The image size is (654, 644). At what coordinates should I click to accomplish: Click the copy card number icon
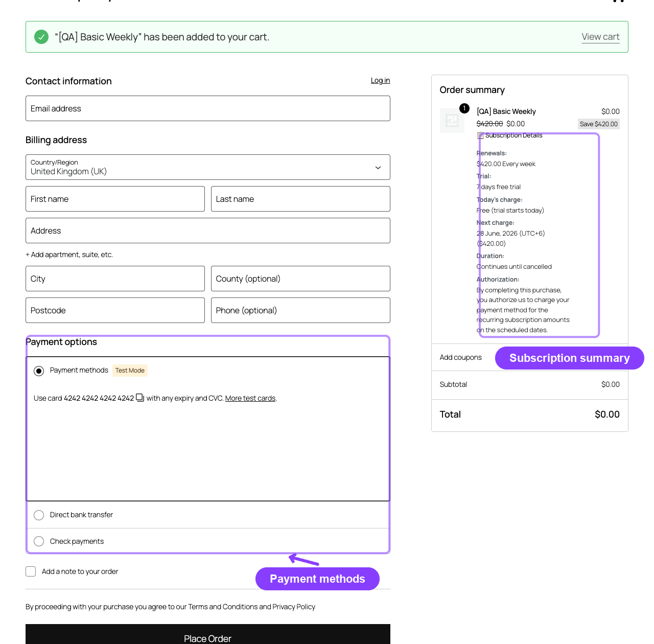[x=140, y=398]
